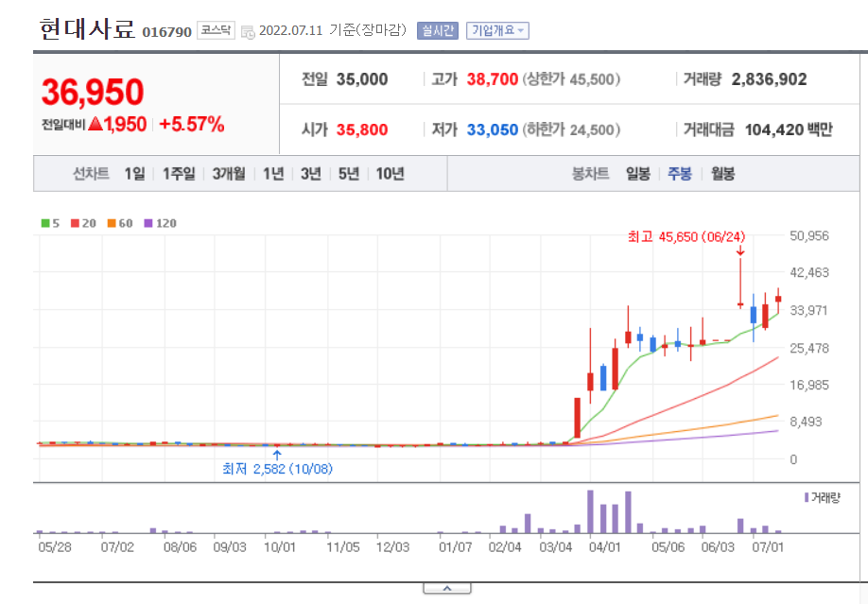Click the current price 36,950
This screenshot has width=868, height=604.
tap(93, 92)
